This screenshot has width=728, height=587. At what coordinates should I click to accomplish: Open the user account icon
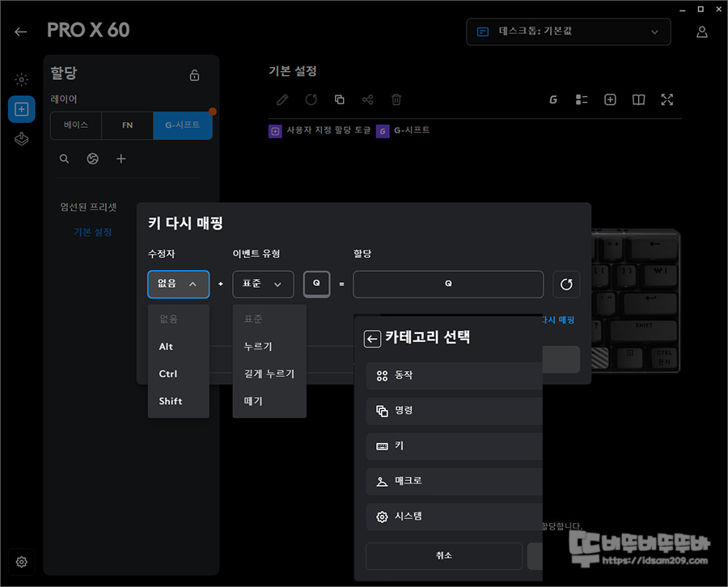pyautogui.click(x=701, y=32)
